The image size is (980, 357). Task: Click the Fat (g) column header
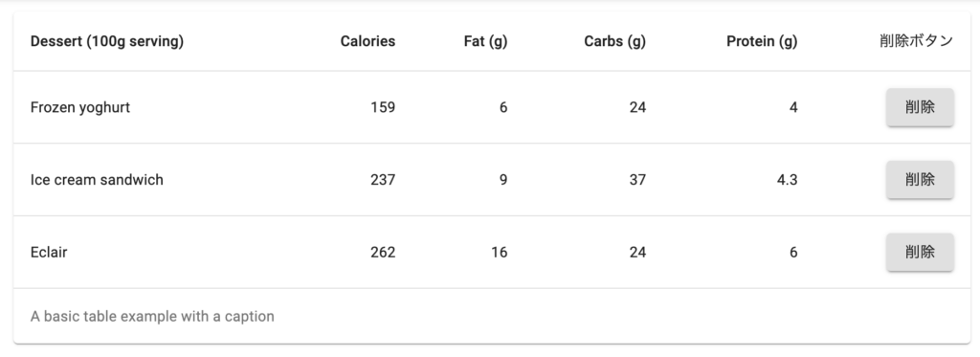pyautogui.click(x=485, y=41)
